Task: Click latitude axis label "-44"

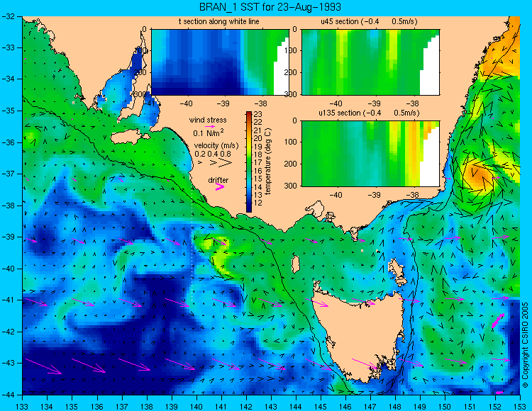Action: click(8, 395)
